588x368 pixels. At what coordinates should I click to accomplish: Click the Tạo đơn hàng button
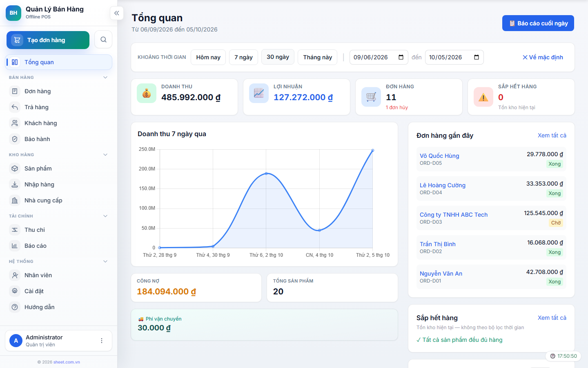click(x=48, y=40)
